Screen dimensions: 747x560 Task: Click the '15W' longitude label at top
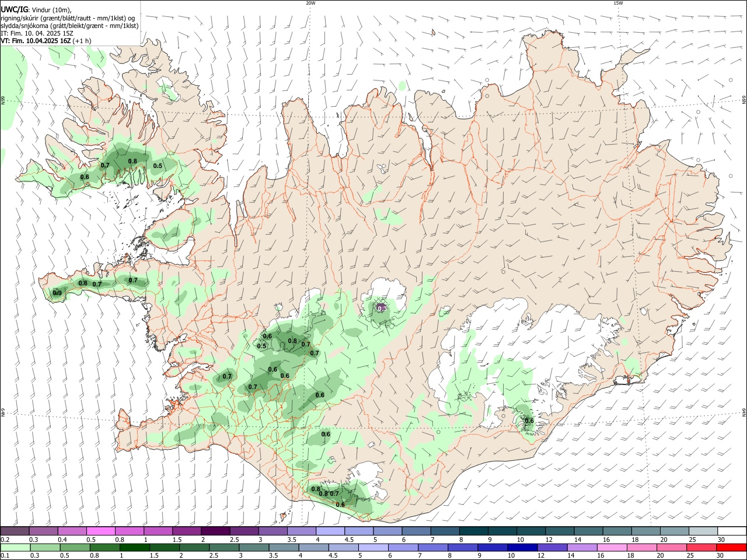[x=618, y=3]
